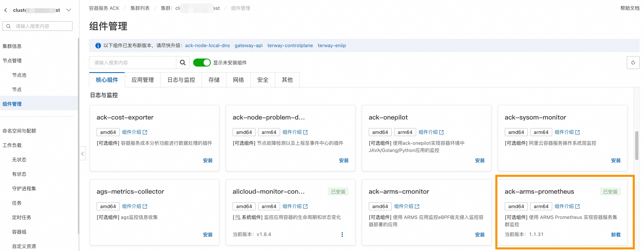This screenshot has height=251, width=644.
Task: Click the back arrow beside cluster name
Action: 6,10
